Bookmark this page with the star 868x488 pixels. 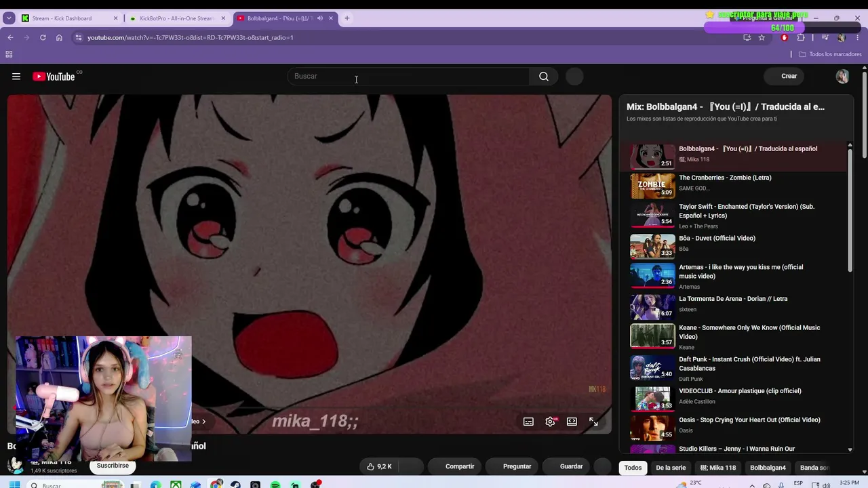point(762,37)
